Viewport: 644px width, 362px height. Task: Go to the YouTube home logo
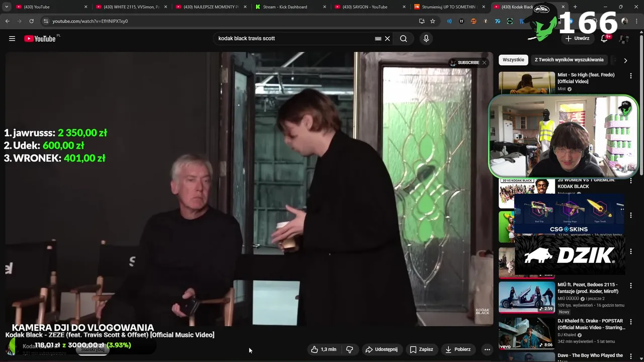coord(40,39)
